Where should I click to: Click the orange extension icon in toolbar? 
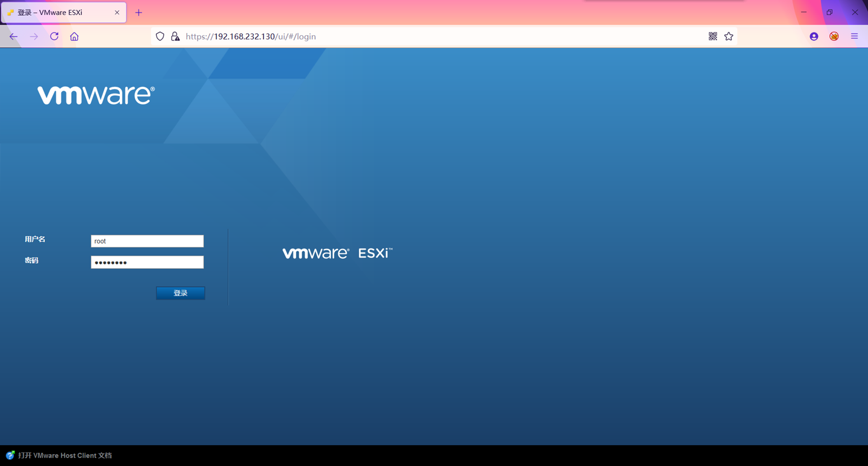coord(834,36)
